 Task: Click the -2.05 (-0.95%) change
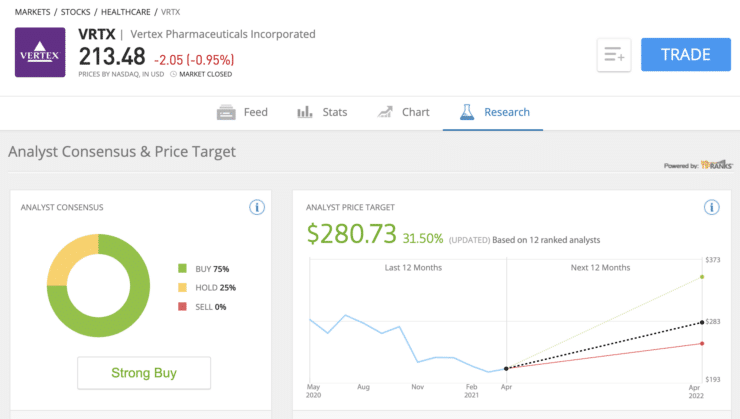click(x=194, y=60)
